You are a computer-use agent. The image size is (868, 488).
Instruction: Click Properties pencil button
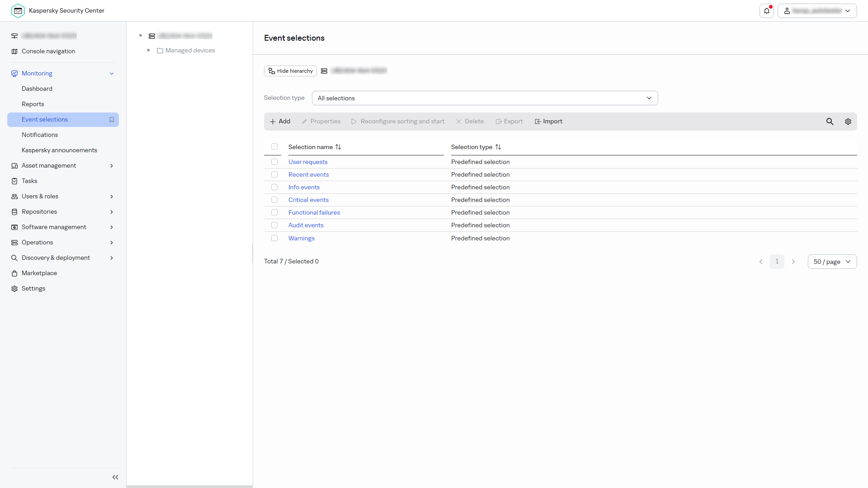(321, 122)
